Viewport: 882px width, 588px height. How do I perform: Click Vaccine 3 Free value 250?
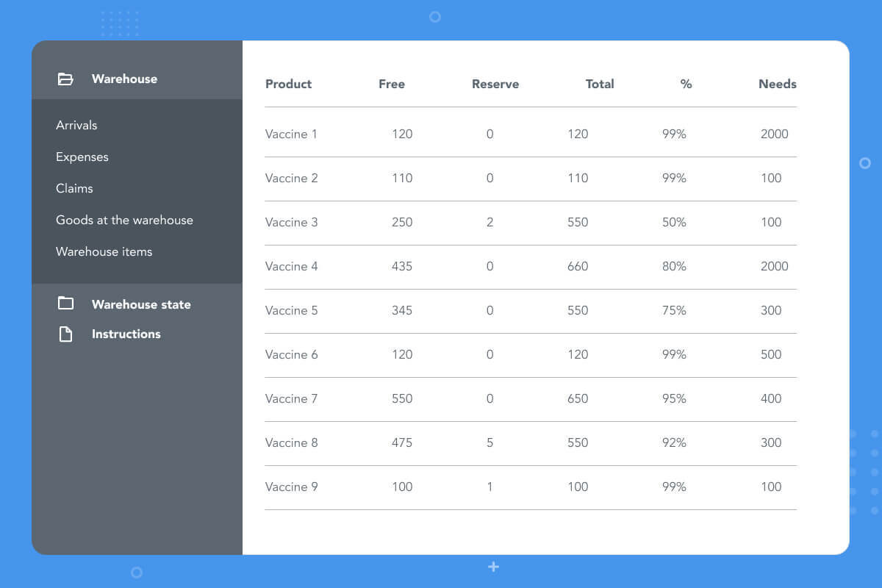coord(402,222)
